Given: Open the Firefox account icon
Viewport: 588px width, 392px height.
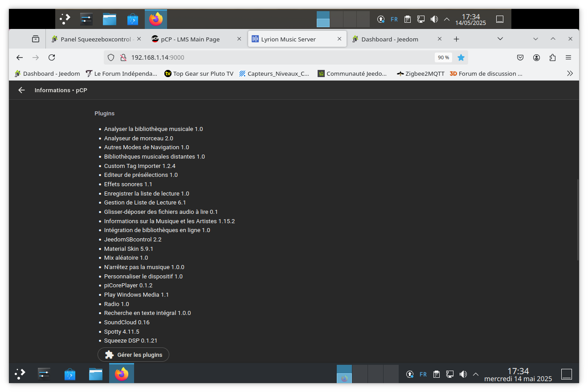Looking at the screenshot, I should pos(536,57).
